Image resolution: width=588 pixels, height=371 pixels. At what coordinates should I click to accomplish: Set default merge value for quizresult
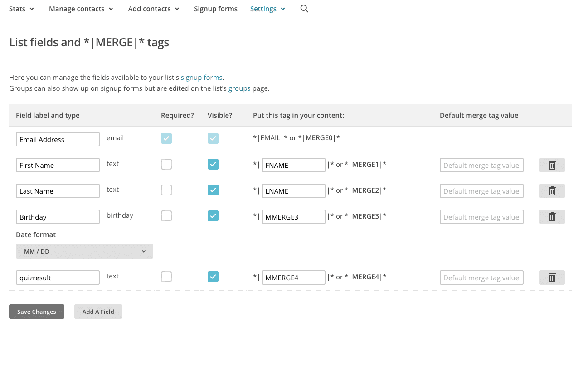click(x=481, y=278)
